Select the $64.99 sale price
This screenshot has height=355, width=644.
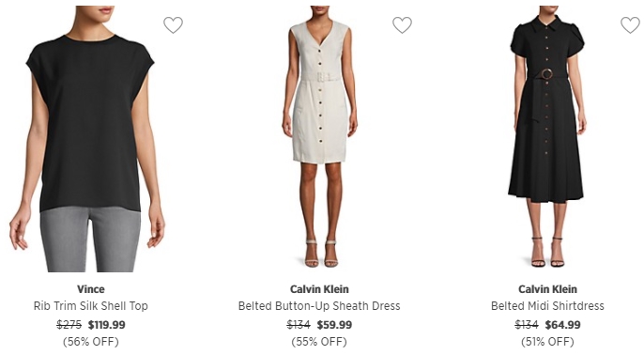tap(562, 325)
